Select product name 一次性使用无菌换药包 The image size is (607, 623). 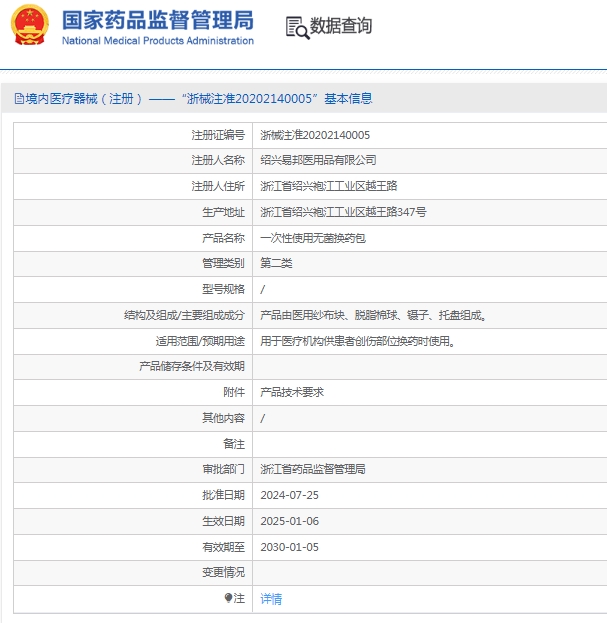coord(313,238)
